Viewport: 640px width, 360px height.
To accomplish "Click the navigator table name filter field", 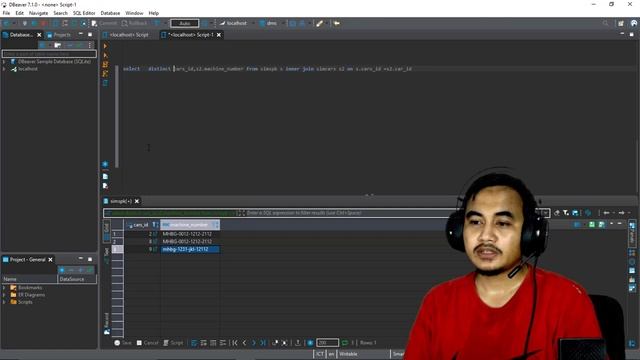I will coord(49,53).
